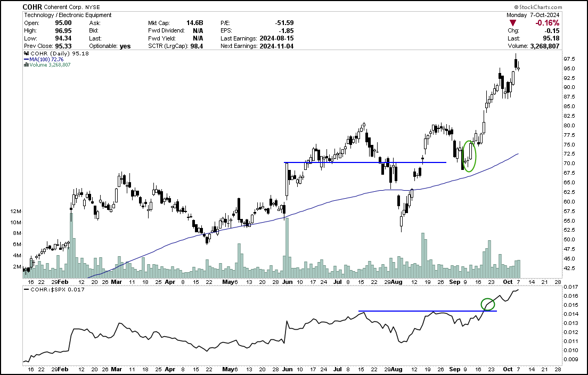Click the High value 96.95
The height and width of the screenshot is (375, 588).
pyautogui.click(x=63, y=31)
